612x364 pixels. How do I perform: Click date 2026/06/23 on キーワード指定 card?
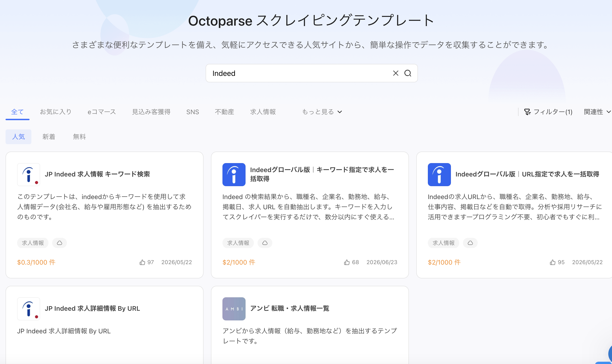coord(382,262)
